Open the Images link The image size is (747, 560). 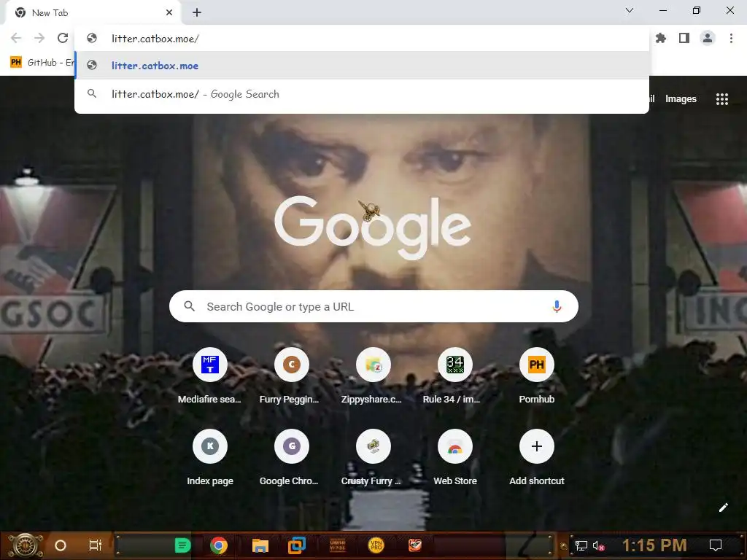681,98
